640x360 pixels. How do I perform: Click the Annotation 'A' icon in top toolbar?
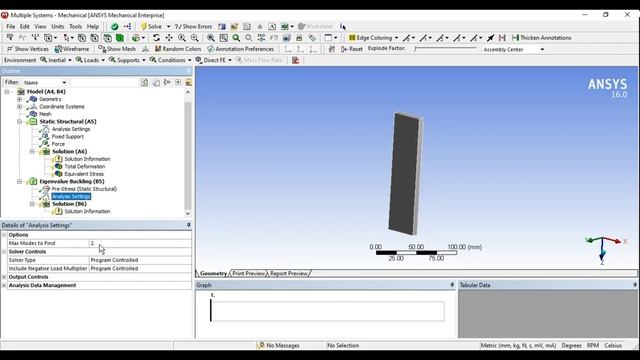272,27
